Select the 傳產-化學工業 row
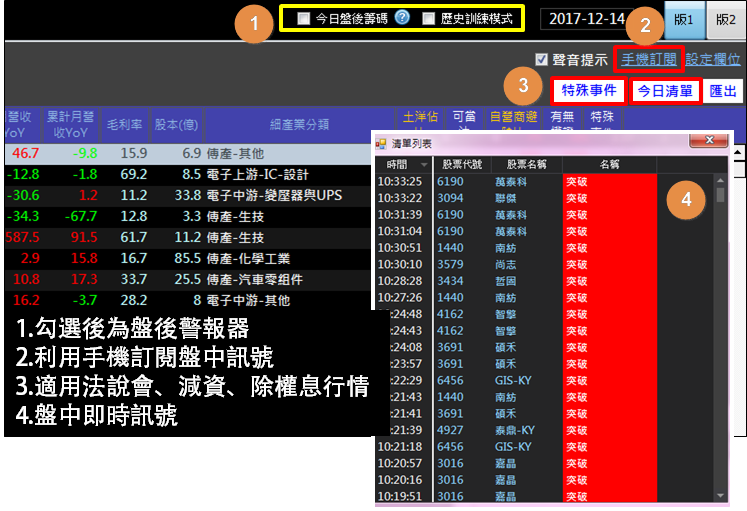Screen dimensions: 747x511 point(188,258)
